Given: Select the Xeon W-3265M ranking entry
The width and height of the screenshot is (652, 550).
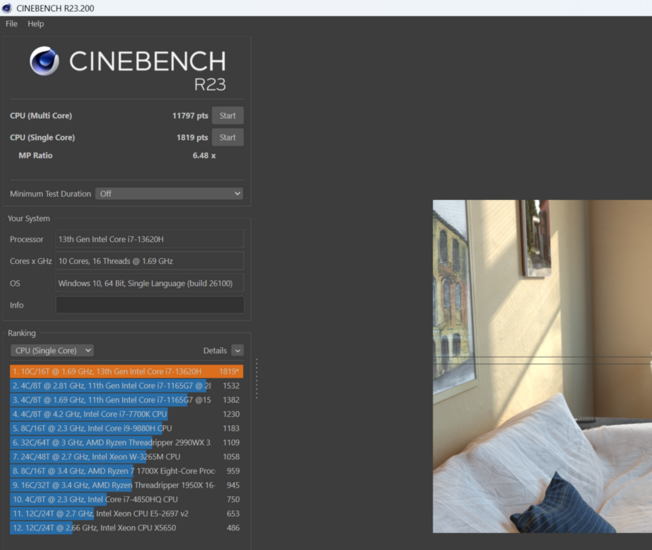Looking at the screenshot, I should 125,456.
